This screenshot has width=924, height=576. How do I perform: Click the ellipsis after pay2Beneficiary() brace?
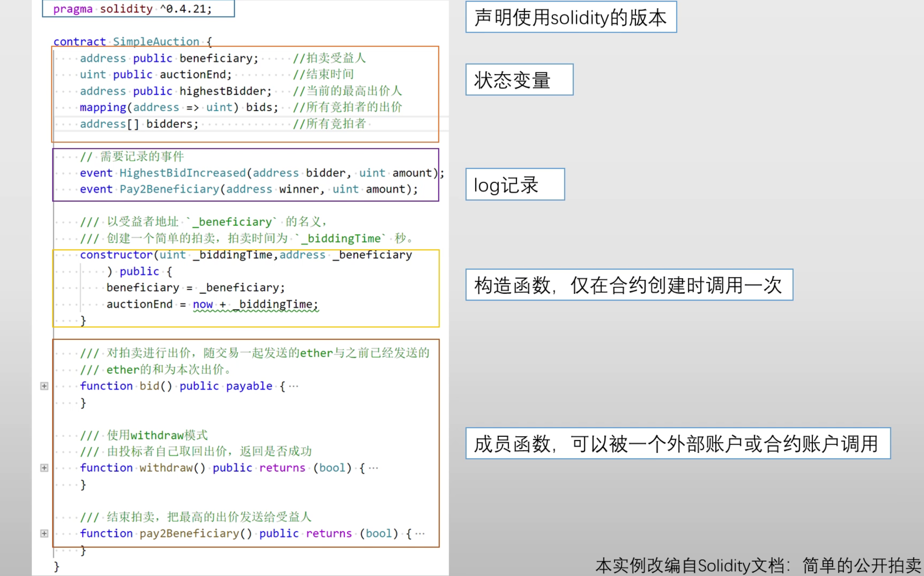pyautogui.click(x=420, y=533)
